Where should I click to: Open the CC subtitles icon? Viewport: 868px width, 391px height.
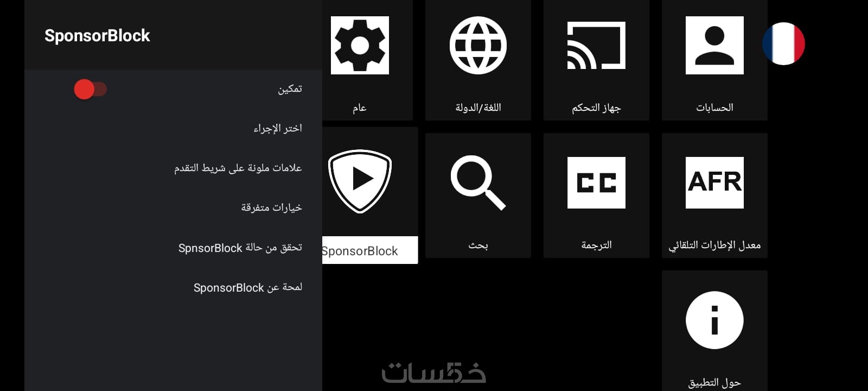(x=596, y=182)
